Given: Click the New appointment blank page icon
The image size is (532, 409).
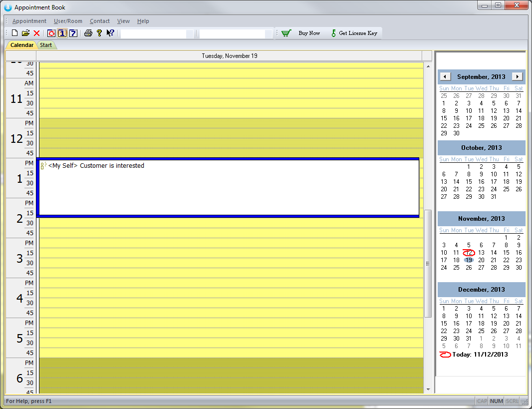Looking at the screenshot, I should pos(14,33).
